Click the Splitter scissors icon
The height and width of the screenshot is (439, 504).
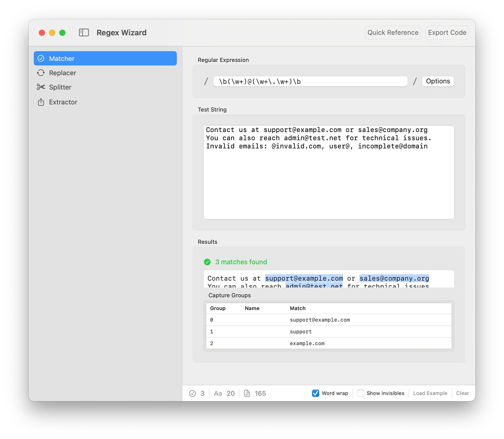point(41,87)
